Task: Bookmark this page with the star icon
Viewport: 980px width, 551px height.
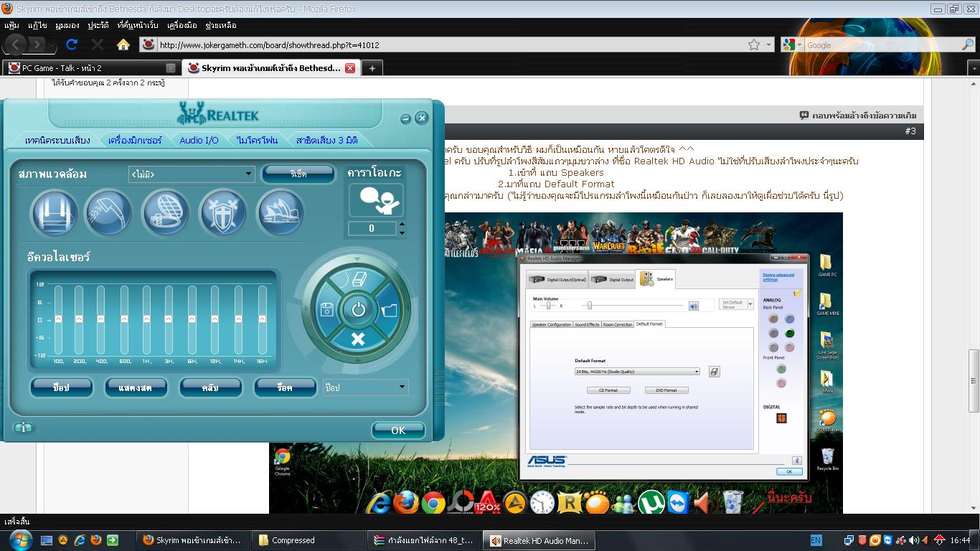Action: point(754,44)
